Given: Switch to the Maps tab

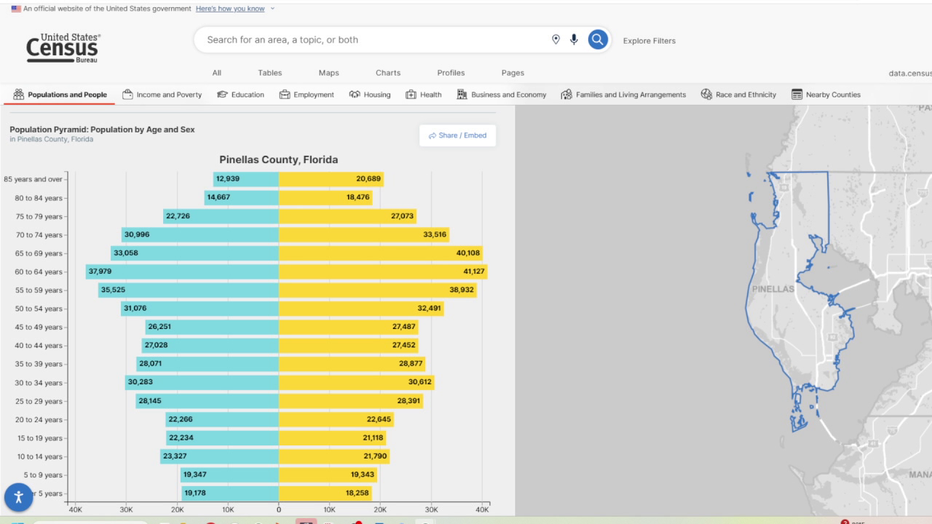Looking at the screenshot, I should [328, 73].
